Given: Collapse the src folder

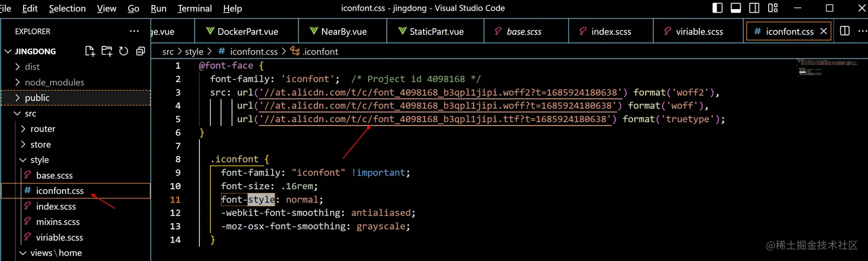Looking at the screenshot, I should [x=17, y=113].
